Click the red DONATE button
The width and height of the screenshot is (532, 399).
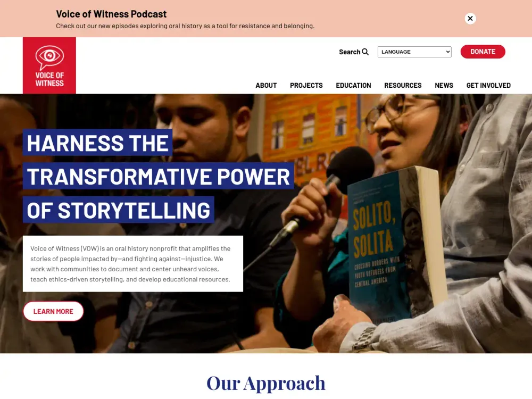point(483,52)
